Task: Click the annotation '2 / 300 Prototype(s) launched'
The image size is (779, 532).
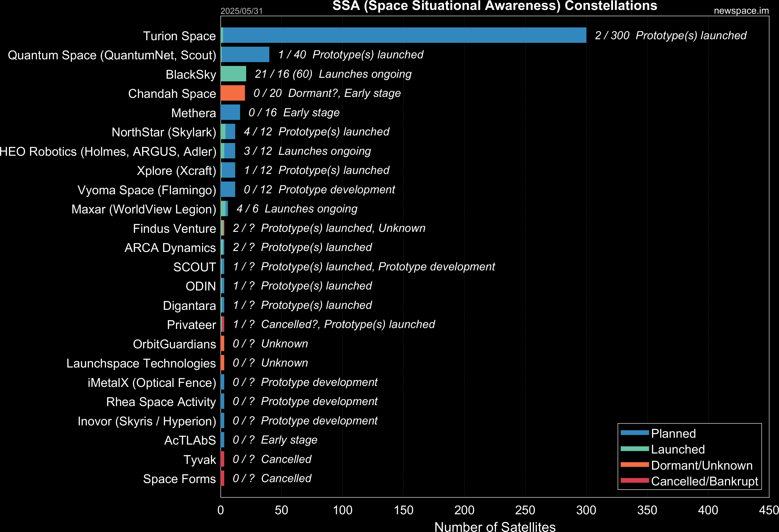Action: [671, 35]
